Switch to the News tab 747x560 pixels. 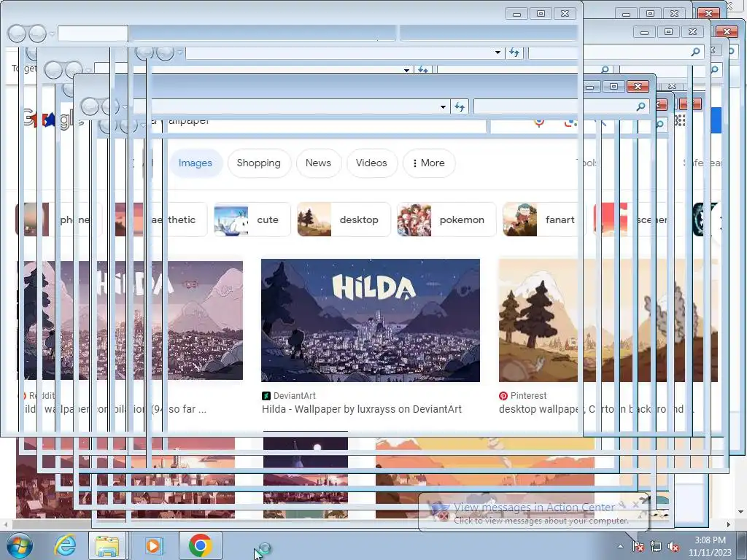tap(318, 163)
